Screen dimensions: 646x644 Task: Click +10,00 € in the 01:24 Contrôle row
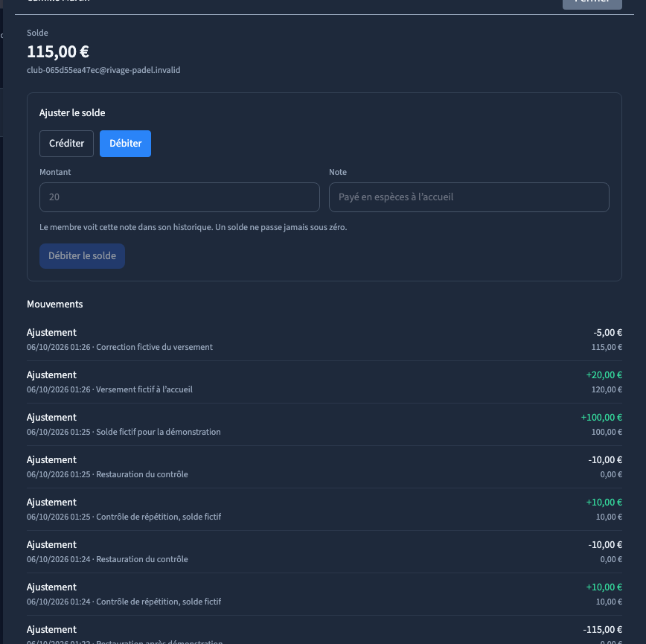coord(604,587)
